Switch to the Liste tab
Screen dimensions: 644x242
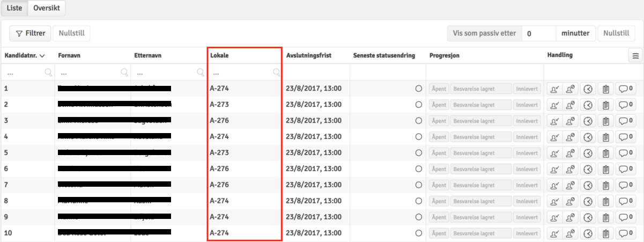(x=14, y=8)
